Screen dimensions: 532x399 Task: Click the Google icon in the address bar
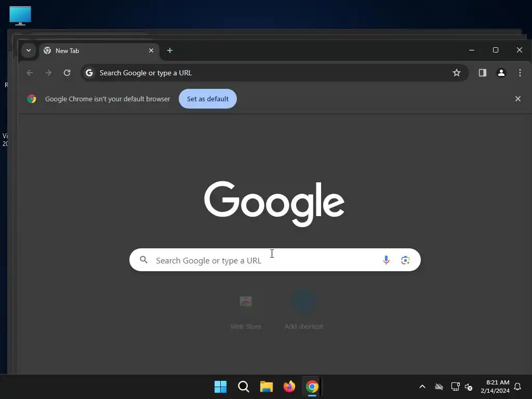[89, 73]
